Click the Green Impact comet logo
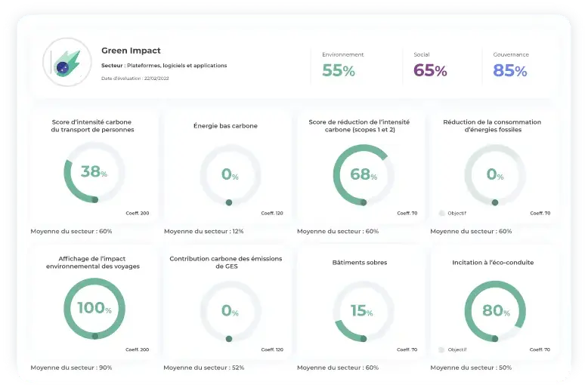Image resolution: width=588 pixels, height=388 pixels. point(67,63)
